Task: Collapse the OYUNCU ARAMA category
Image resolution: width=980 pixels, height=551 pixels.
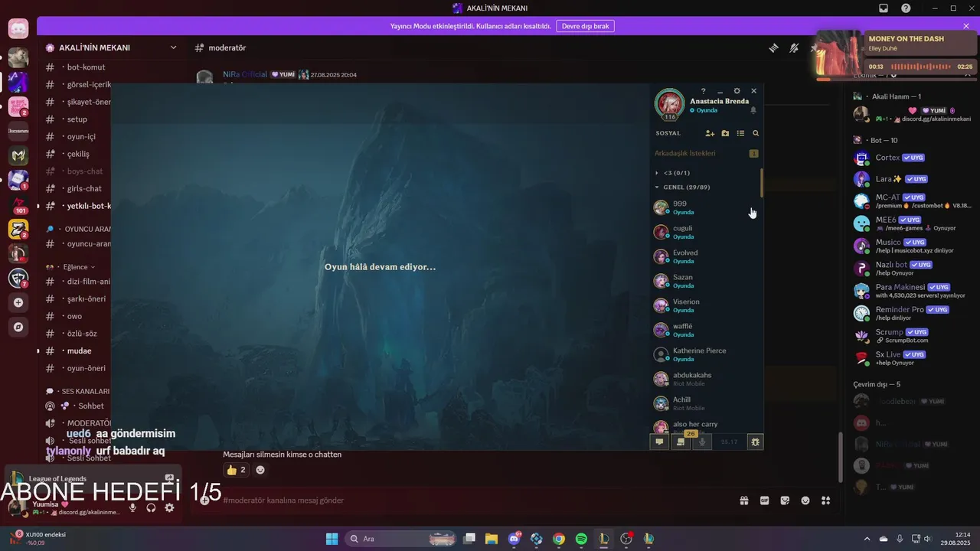Action: 79,229
